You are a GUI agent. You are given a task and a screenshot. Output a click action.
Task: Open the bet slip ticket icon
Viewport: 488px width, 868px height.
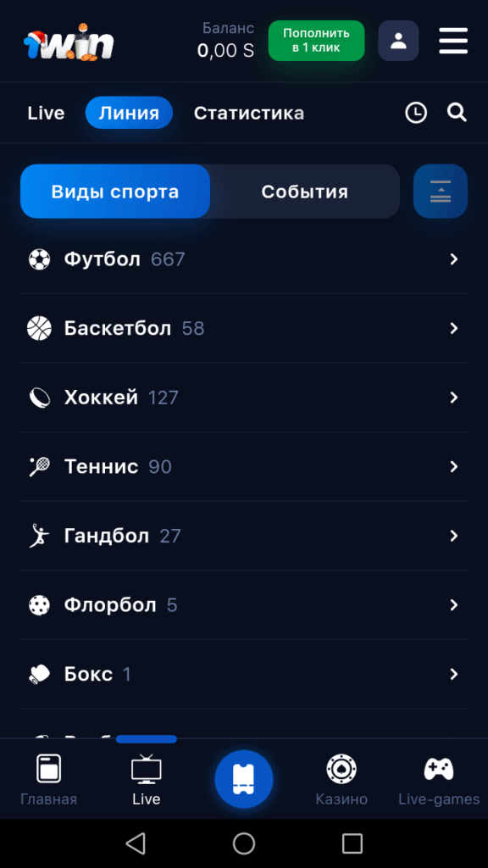click(x=244, y=780)
